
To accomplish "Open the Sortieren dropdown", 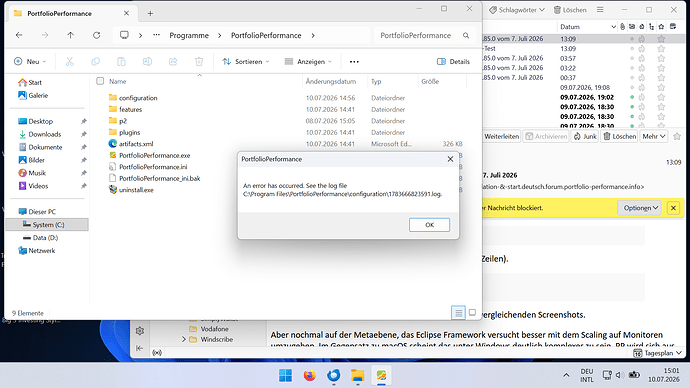I will click(x=246, y=62).
